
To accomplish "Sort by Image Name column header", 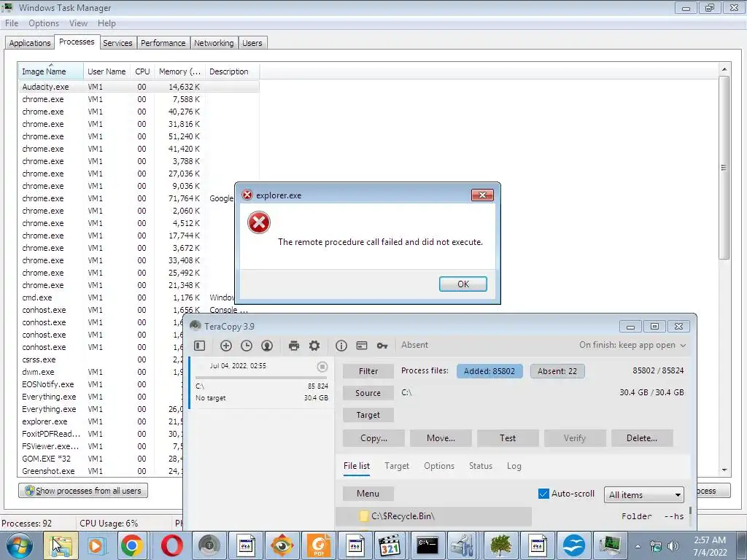I will [x=51, y=71].
